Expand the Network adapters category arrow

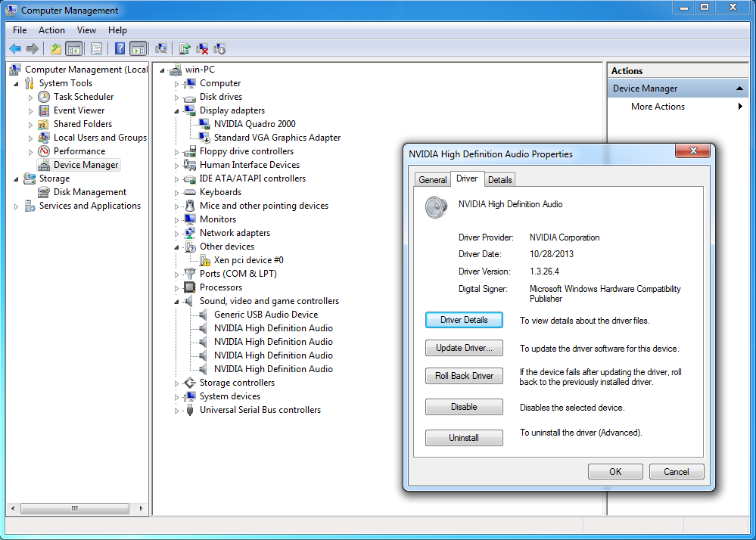176,234
